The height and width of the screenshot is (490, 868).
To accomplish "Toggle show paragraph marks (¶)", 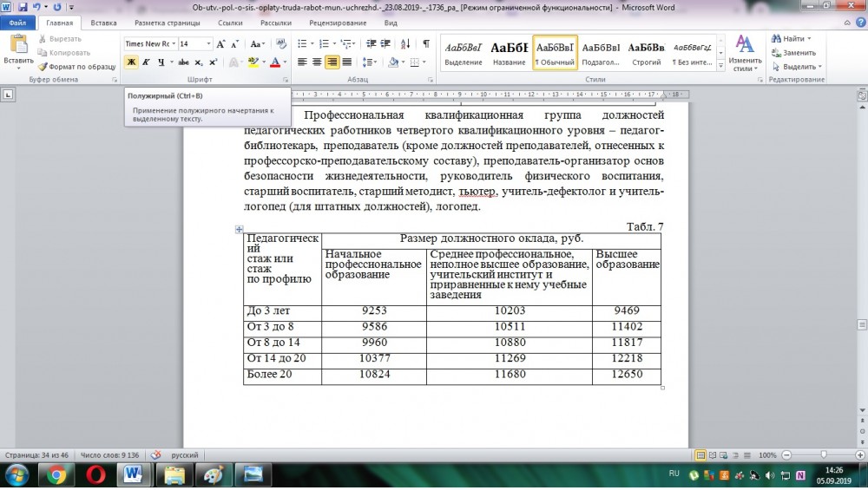I will pos(425,43).
